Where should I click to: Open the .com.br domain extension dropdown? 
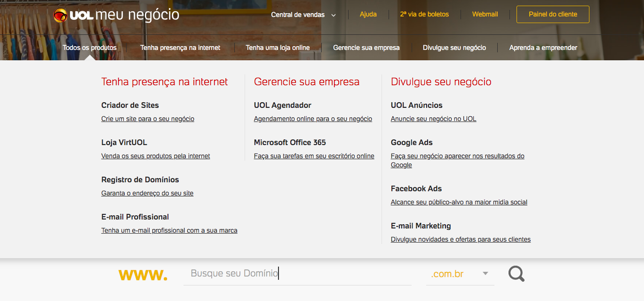click(x=460, y=274)
